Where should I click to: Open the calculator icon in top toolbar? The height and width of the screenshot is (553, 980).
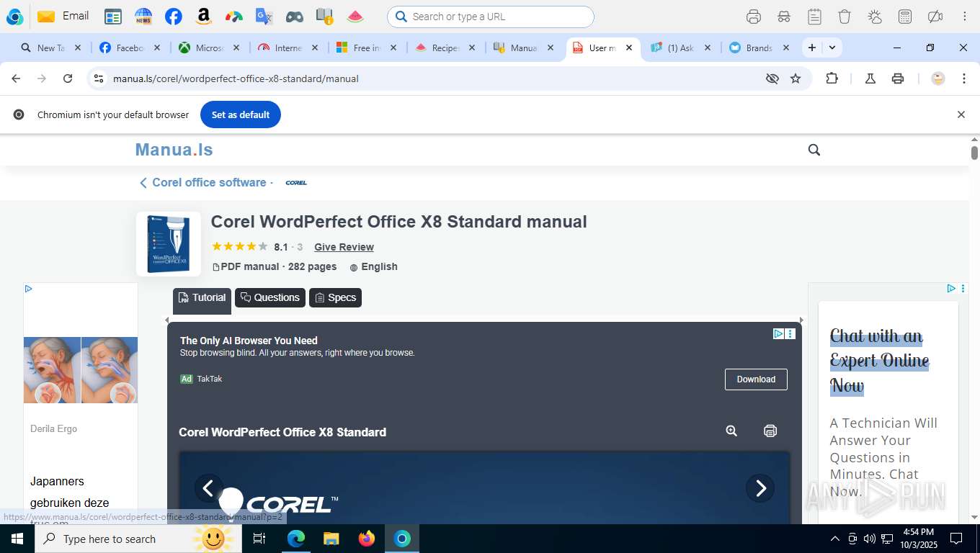[x=905, y=17]
